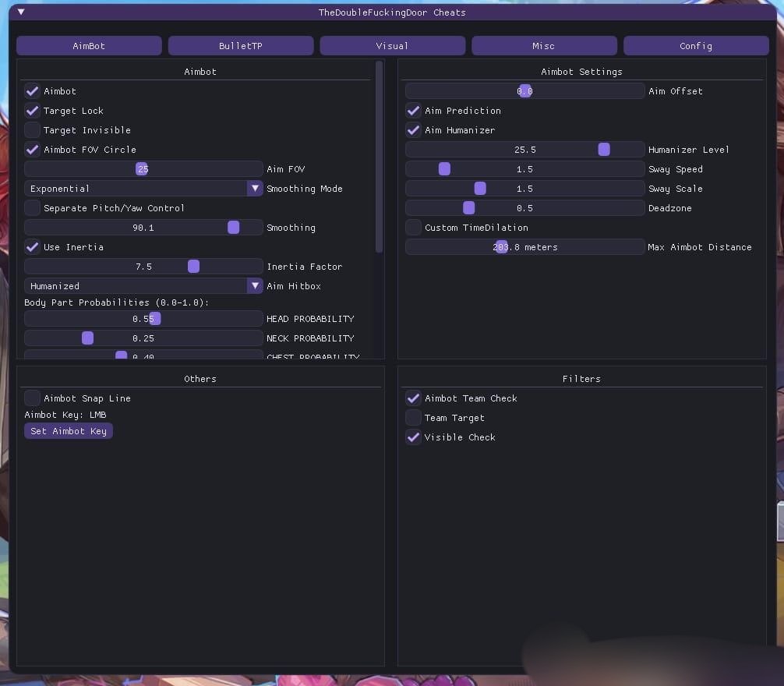Enable the Custom TimeDilation checkbox

[414, 228]
